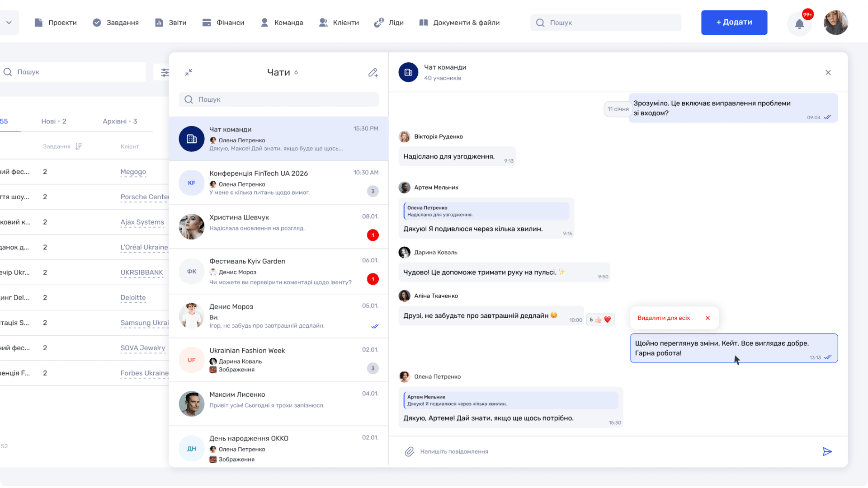Switch to the Архівні tab
The height and width of the screenshot is (488, 868).
pyautogui.click(x=120, y=121)
